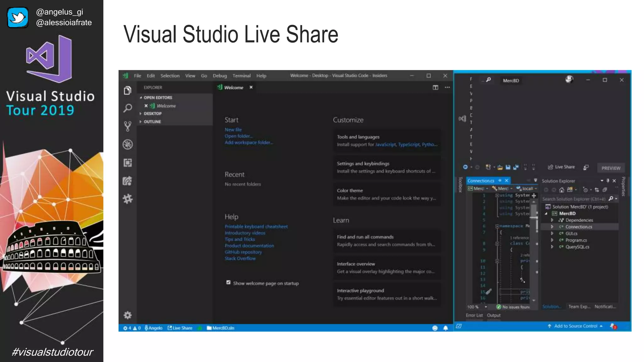
Task: Click Collapse All icon in Solution Explorer toolbar
Action: coord(604,190)
